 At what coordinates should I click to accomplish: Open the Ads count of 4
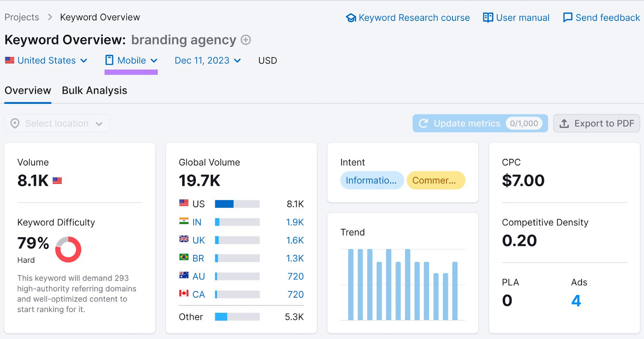point(576,301)
